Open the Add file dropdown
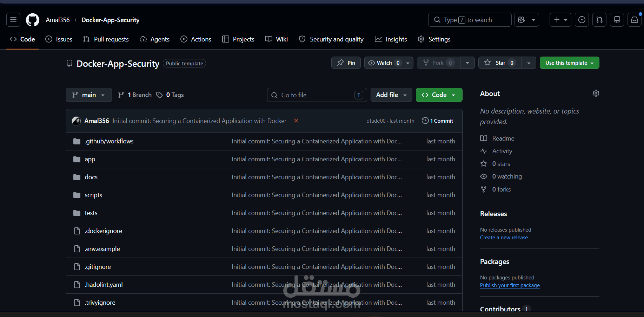The width and height of the screenshot is (644, 317). coord(391,95)
